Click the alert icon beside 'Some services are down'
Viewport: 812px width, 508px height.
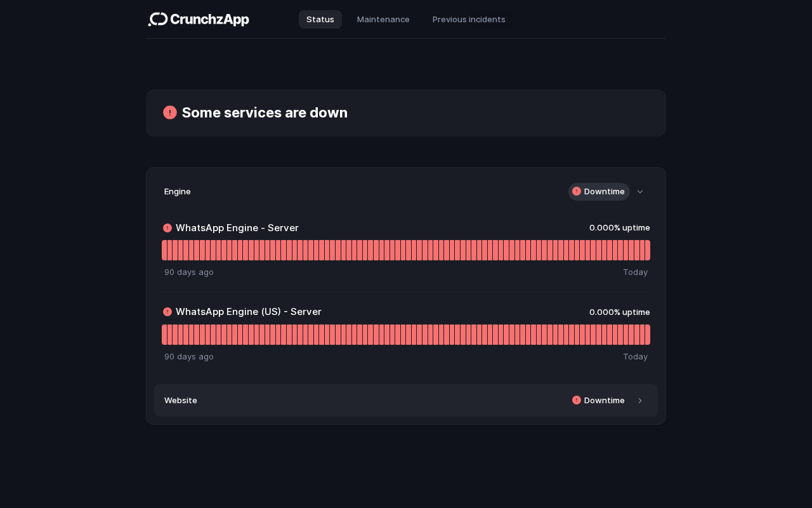(170, 112)
